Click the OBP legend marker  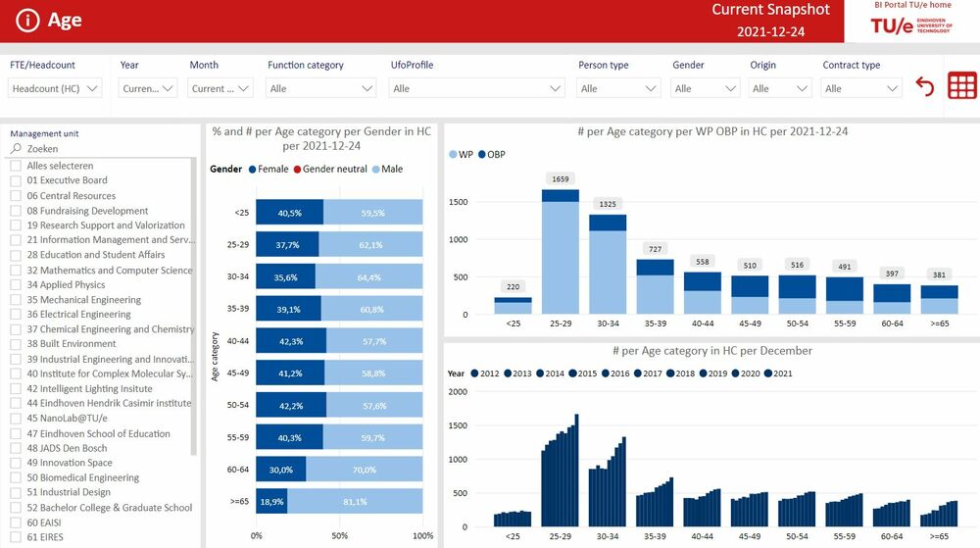[x=481, y=155]
